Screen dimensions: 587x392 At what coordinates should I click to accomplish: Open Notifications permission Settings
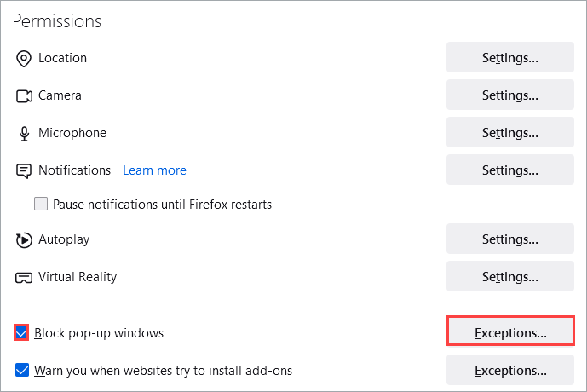pyautogui.click(x=509, y=170)
